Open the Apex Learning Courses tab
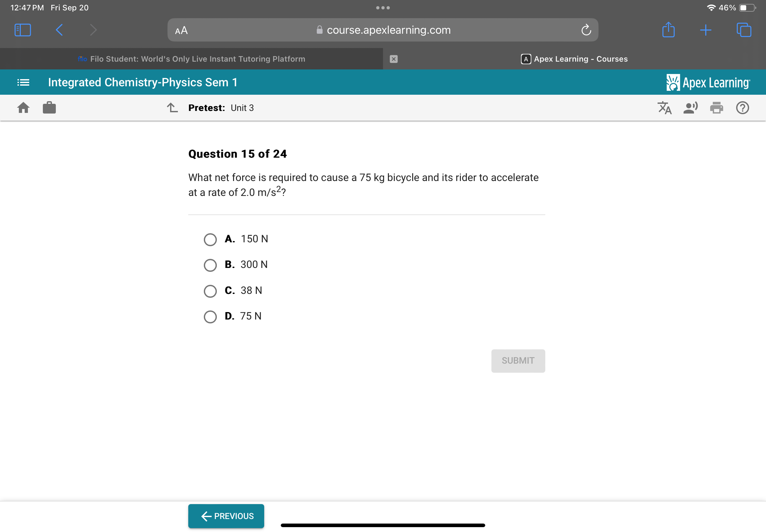 [574, 58]
